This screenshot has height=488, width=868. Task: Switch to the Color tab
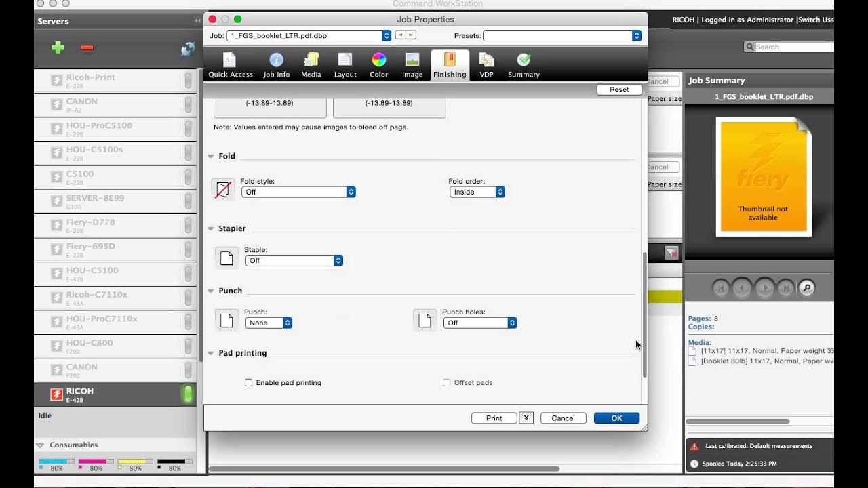click(x=379, y=66)
